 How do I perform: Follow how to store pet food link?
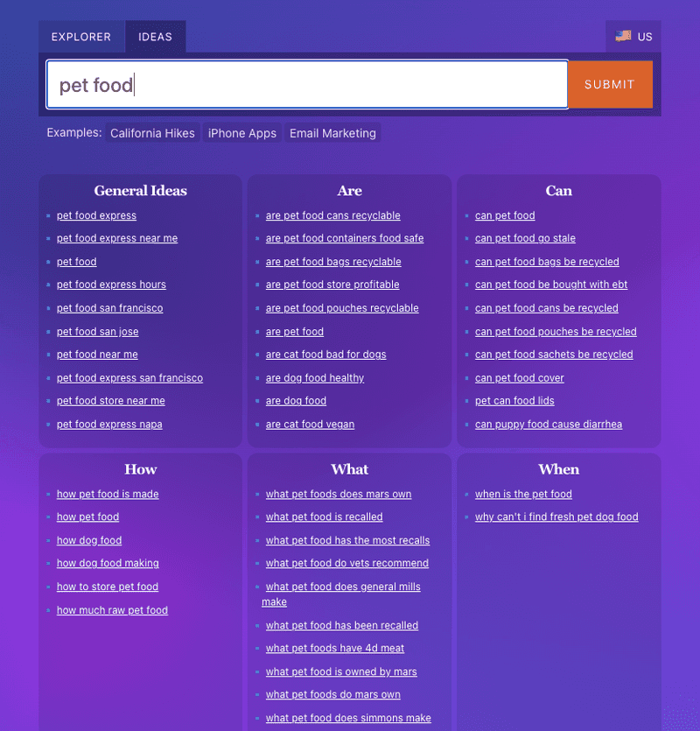point(108,587)
